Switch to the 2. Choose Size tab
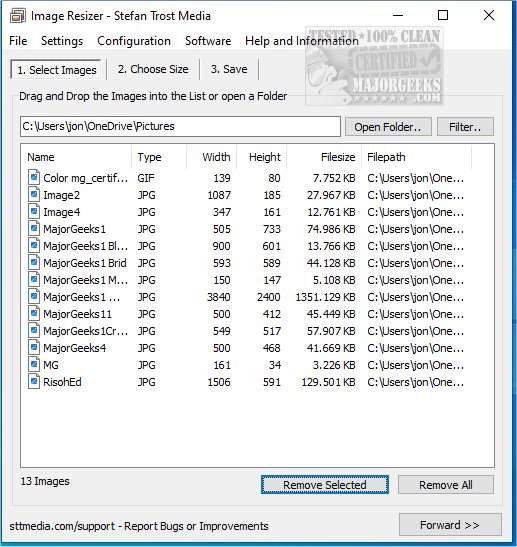The width and height of the screenshot is (517, 547). (x=153, y=69)
